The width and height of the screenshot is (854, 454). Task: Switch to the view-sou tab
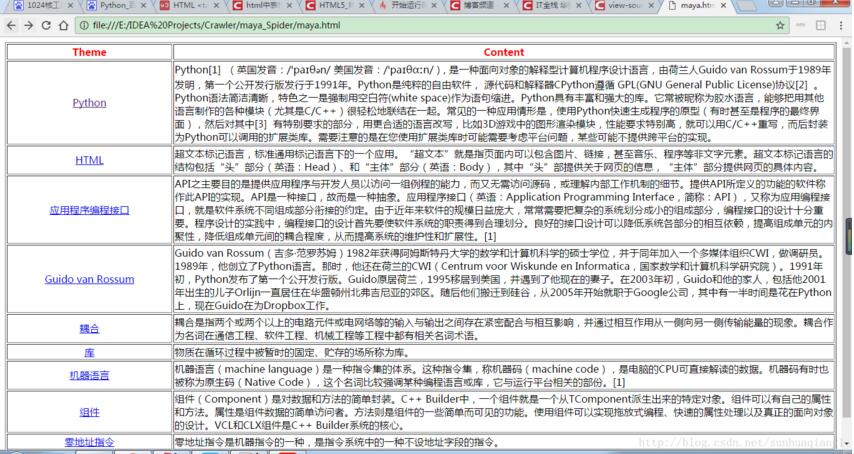(x=625, y=5)
